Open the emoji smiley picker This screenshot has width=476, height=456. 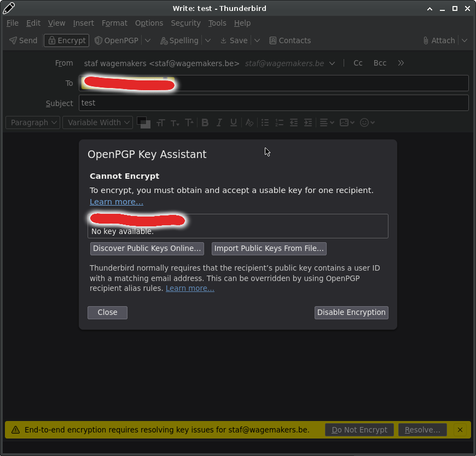[367, 122]
